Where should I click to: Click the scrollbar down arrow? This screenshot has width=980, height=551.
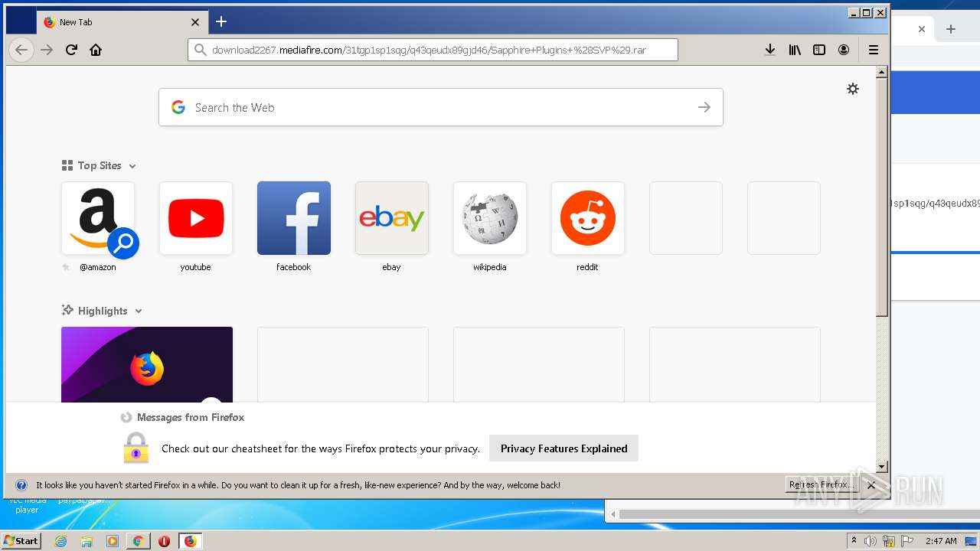pyautogui.click(x=882, y=467)
